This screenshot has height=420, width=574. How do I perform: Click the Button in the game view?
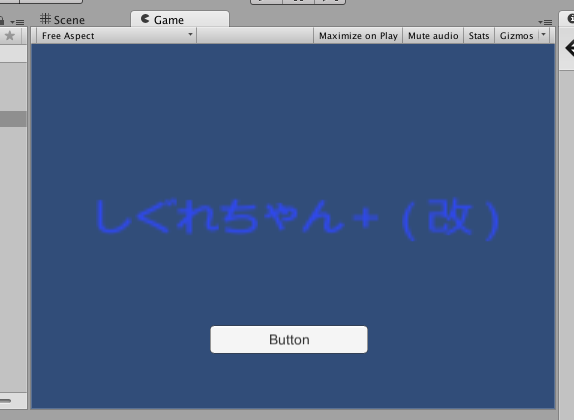pos(289,339)
